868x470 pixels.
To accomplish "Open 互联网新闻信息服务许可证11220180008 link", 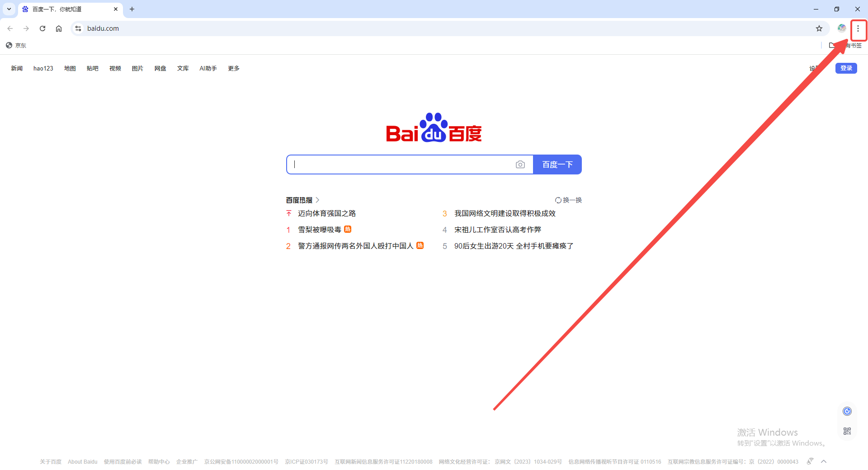I will (x=383, y=462).
